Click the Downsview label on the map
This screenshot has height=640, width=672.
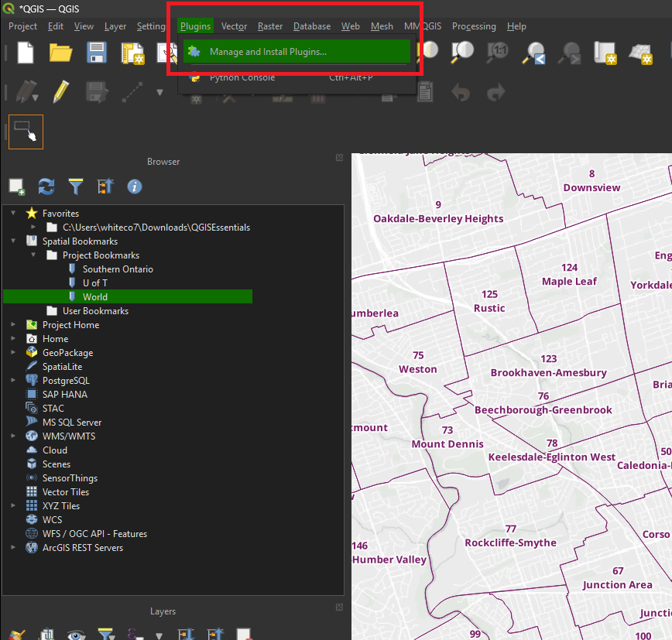[591, 187]
